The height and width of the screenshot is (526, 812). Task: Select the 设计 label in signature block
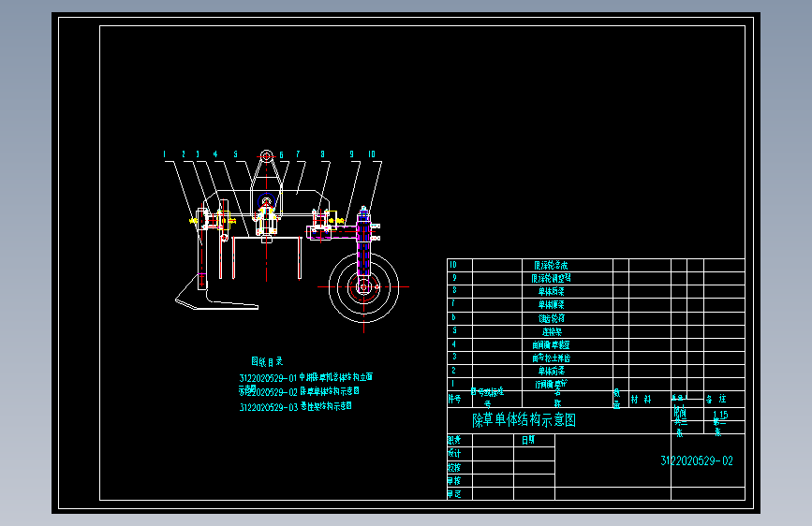[x=454, y=454]
